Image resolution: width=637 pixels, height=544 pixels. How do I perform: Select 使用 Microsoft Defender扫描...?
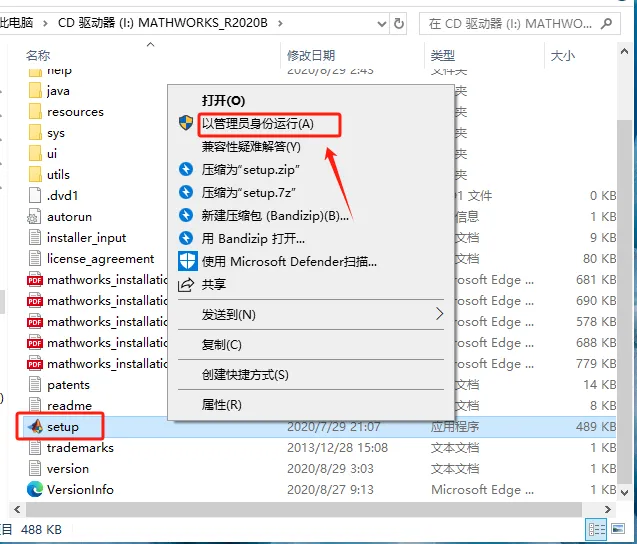point(289,261)
